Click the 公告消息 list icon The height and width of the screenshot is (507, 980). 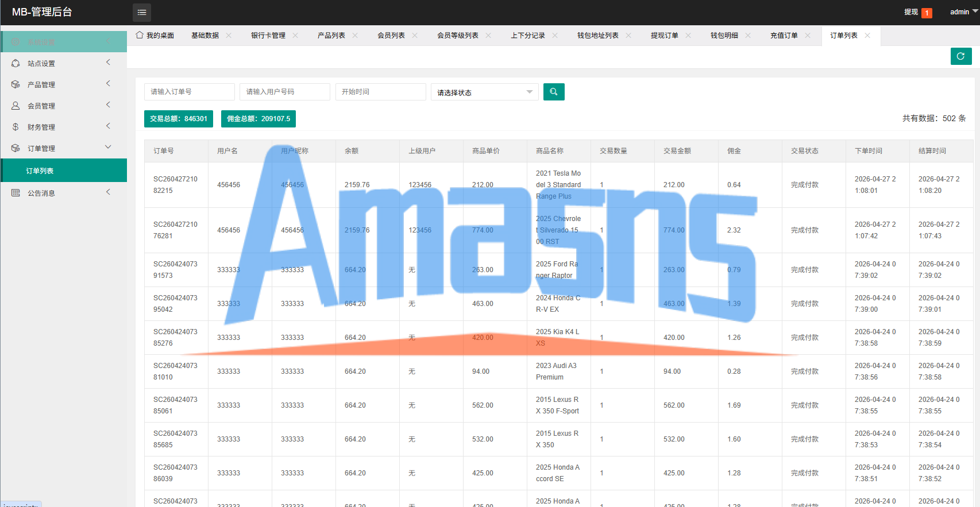tap(16, 193)
